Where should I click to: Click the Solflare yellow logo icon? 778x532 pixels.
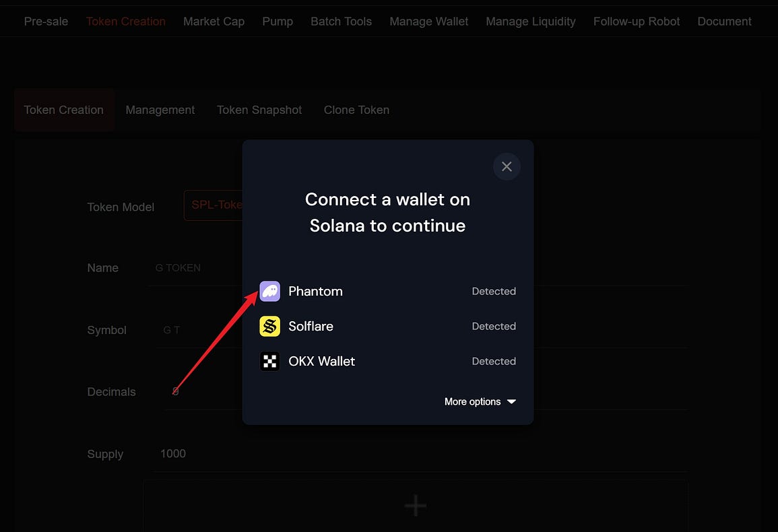[270, 327]
